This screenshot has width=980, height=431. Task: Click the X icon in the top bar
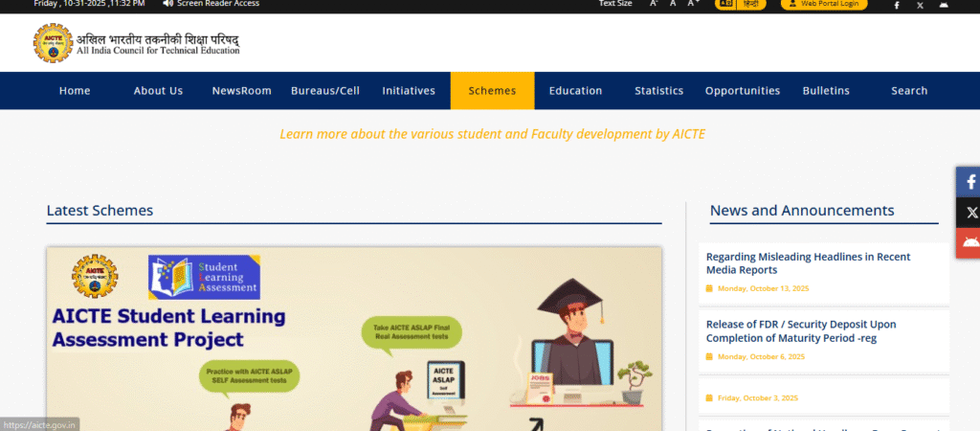921,5
